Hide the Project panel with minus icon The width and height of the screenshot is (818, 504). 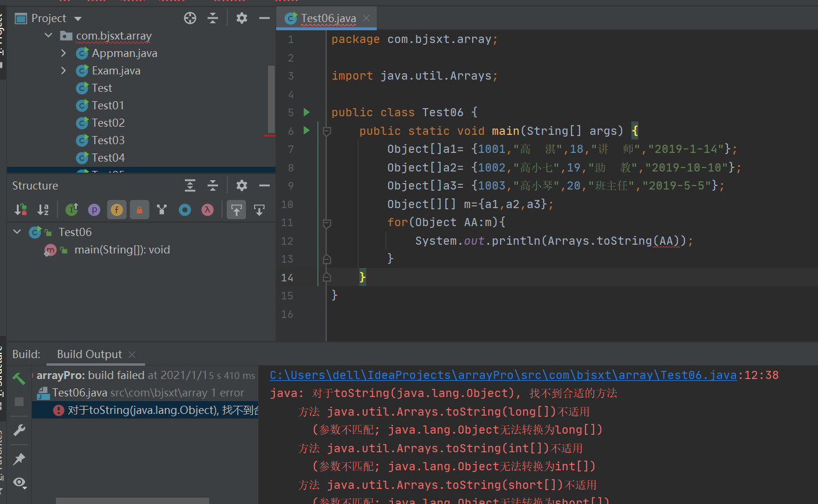click(x=265, y=18)
